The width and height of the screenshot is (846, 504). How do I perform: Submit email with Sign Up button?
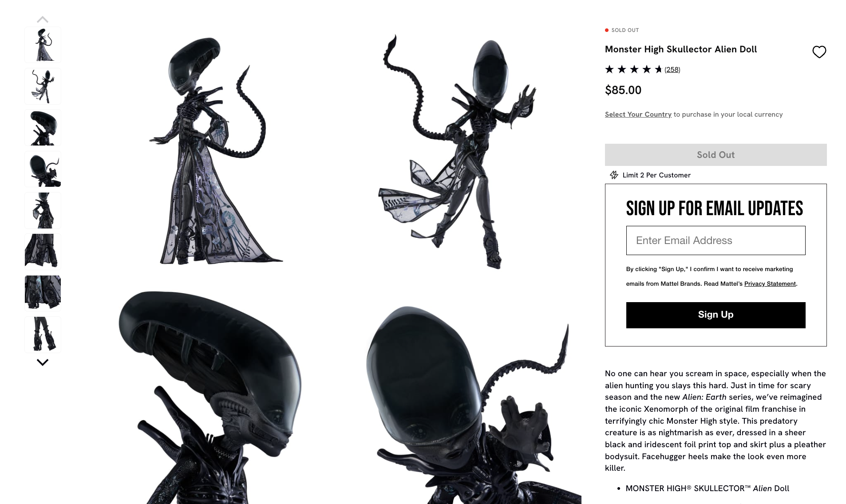pyautogui.click(x=716, y=315)
